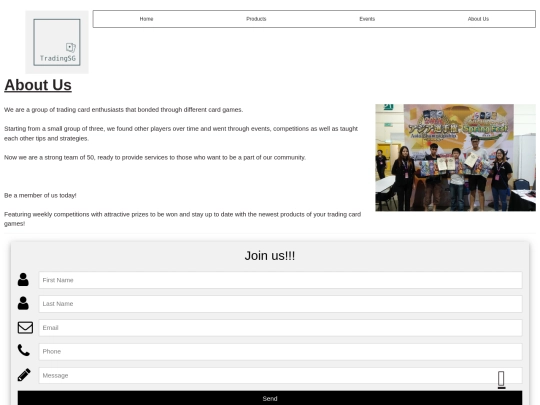Select the Phone input field
Image resolution: width=540 pixels, height=405 pixels.
tap(280, 352)
